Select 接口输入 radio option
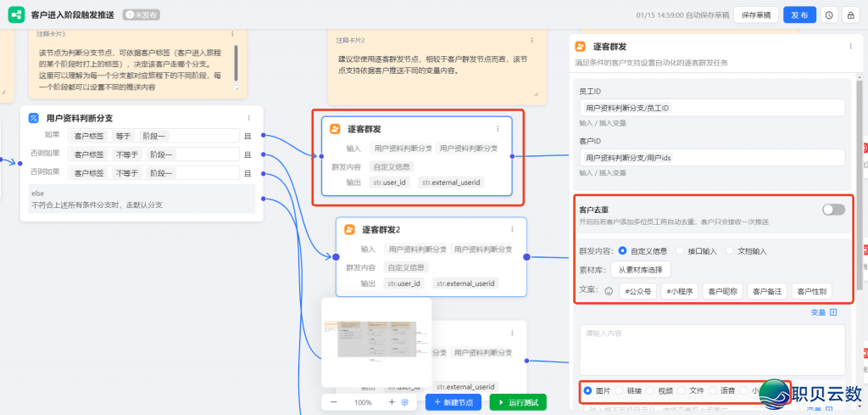Viewport: 868px width, 415px height. pyautogui.click(x=680, y=250)
